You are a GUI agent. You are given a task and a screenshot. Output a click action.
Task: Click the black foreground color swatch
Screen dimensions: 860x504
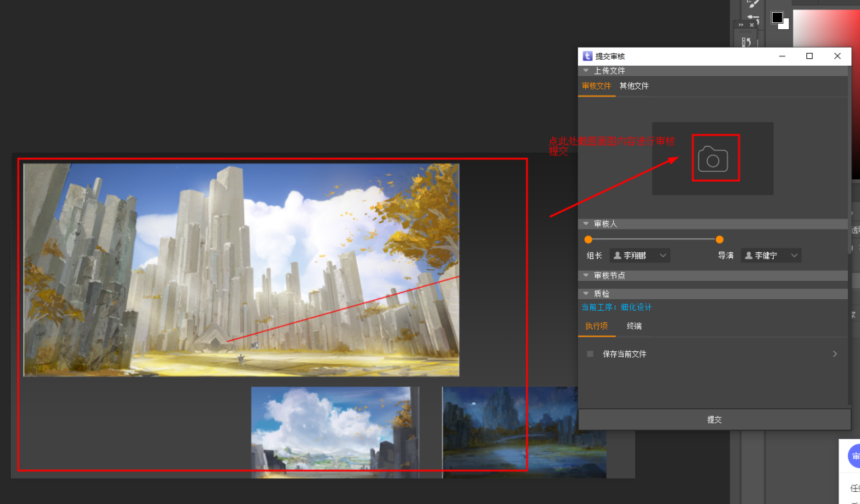click(777, 18)
